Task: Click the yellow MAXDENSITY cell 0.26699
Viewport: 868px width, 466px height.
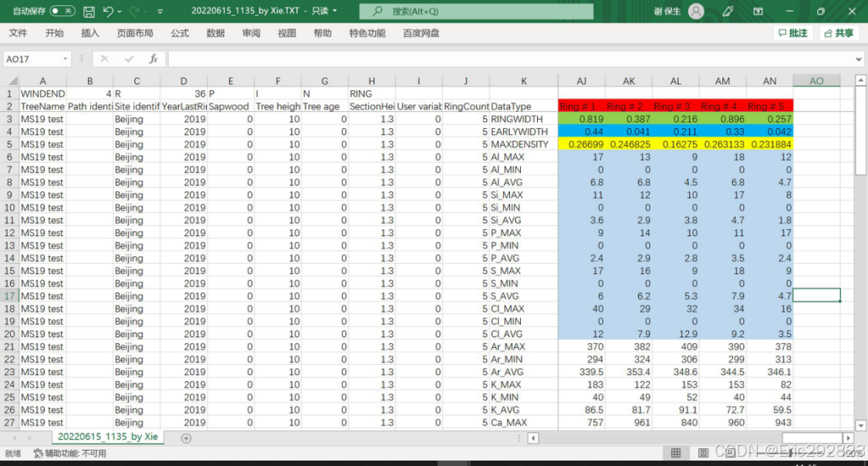Action: pyautogui.click(x=581, y=144)
